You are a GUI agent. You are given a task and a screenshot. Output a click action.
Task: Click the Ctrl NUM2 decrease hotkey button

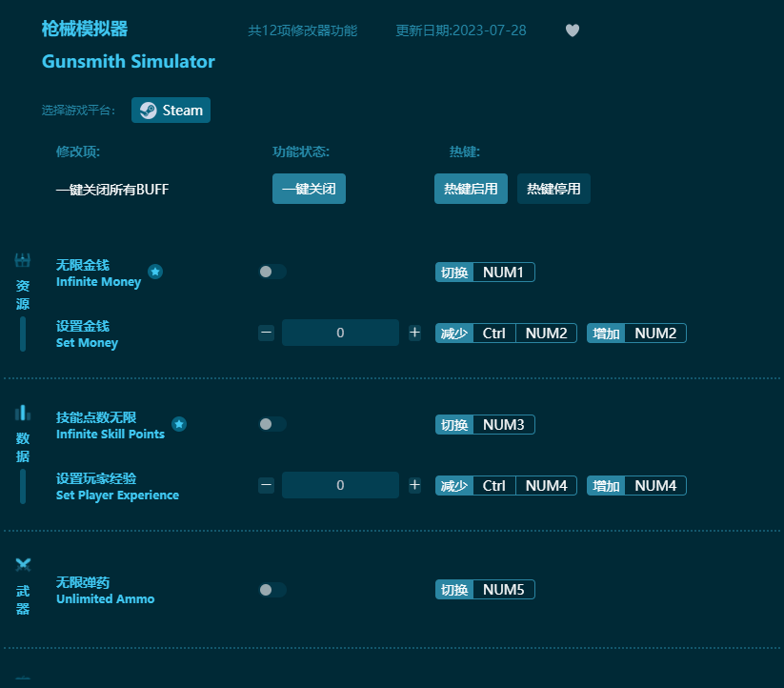pyautogui.click(x=508, y=333)
